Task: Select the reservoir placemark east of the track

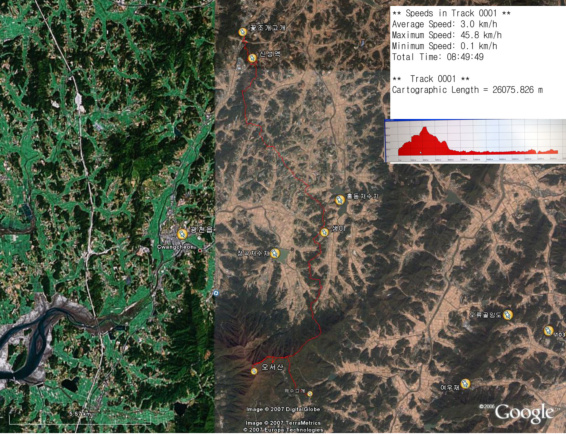Action: tap(340, 200)
